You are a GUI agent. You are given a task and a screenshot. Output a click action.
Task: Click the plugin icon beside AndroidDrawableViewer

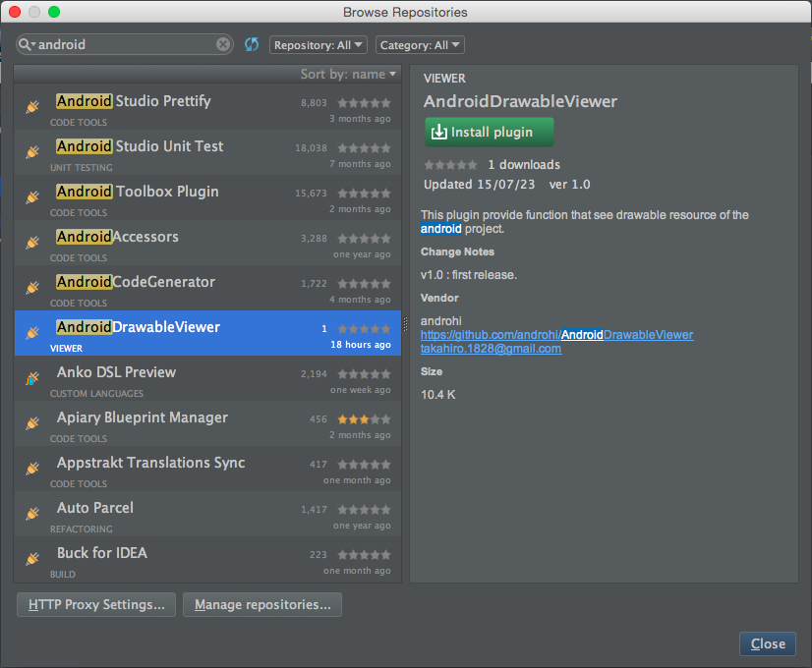click(x=32, y=332)
